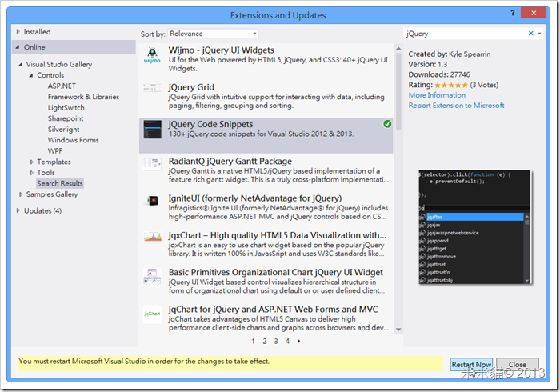Click the jQuery Grid extension icon

coord(152,88)
